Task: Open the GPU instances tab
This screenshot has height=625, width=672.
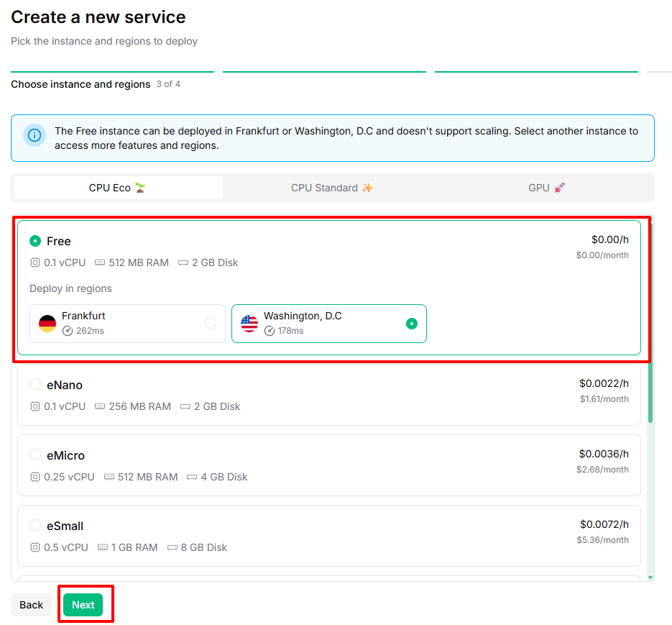Action: tap(546, 188)
